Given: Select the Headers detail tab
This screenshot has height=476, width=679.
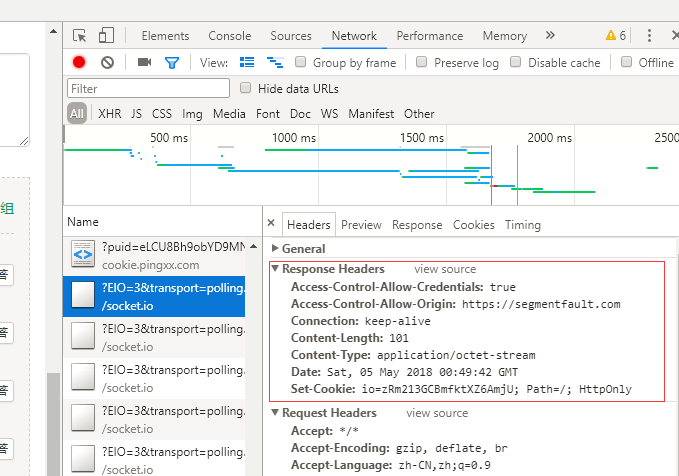Looking at the screenshot, I should click(309, 225).
